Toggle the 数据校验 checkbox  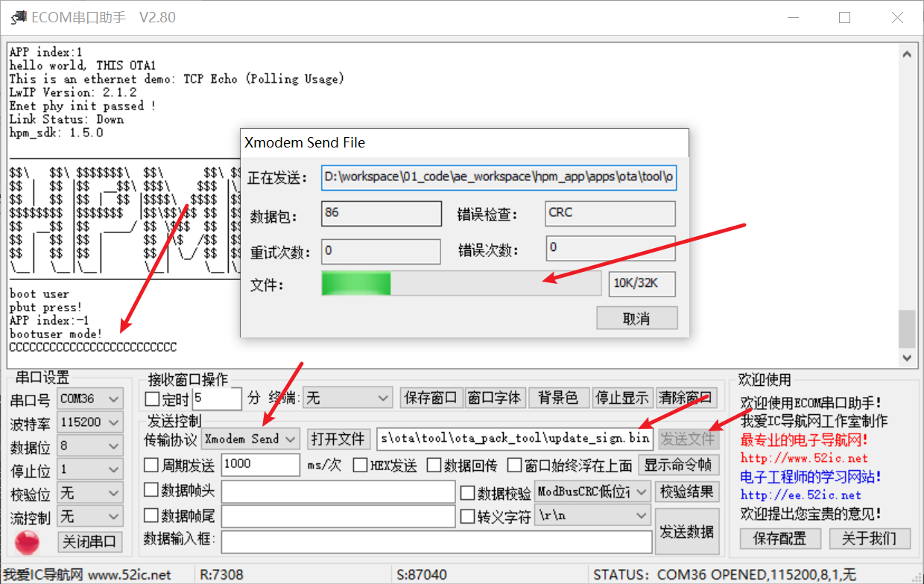point(467,492)
